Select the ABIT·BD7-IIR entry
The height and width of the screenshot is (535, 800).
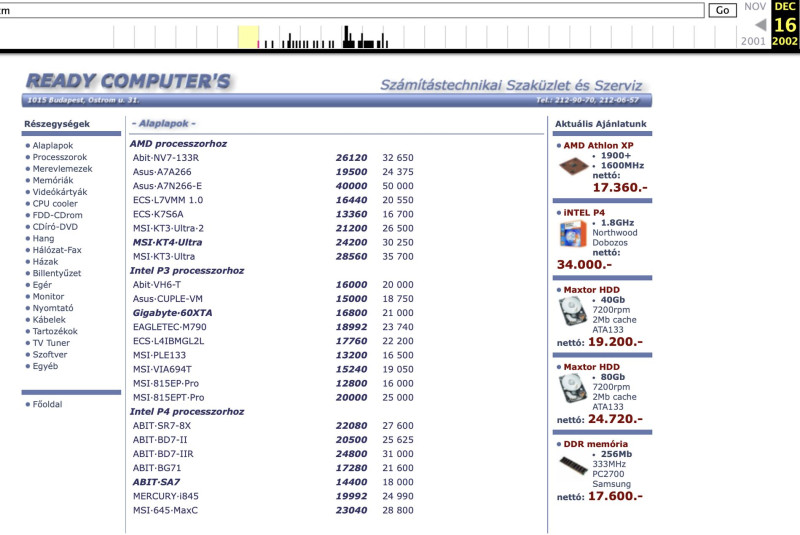coord(163,454)
